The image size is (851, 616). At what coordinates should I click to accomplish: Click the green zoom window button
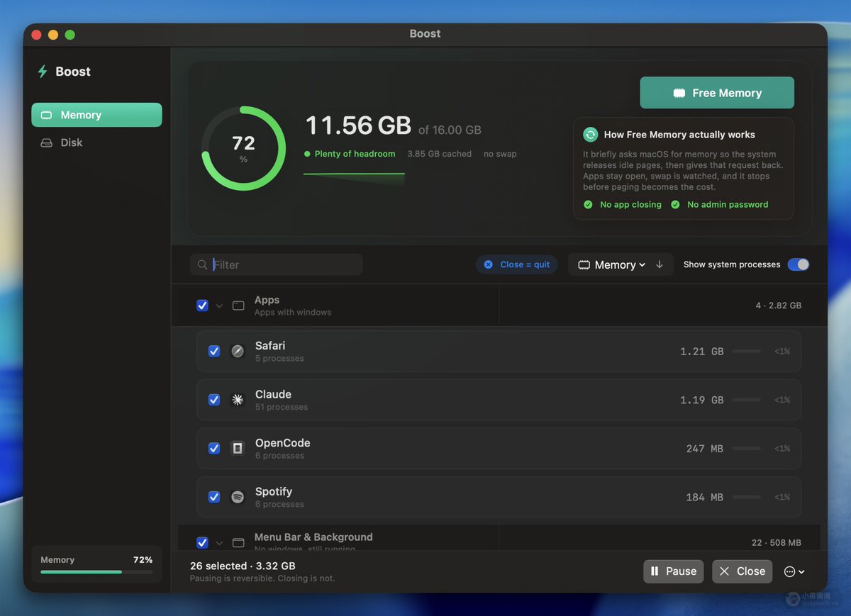tap(69, 35)
